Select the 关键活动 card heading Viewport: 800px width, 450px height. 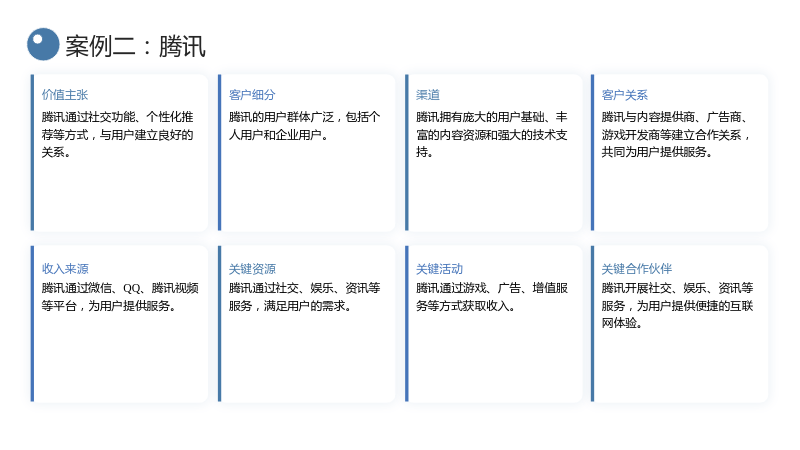pyautogui.click(x=439, y=269)
